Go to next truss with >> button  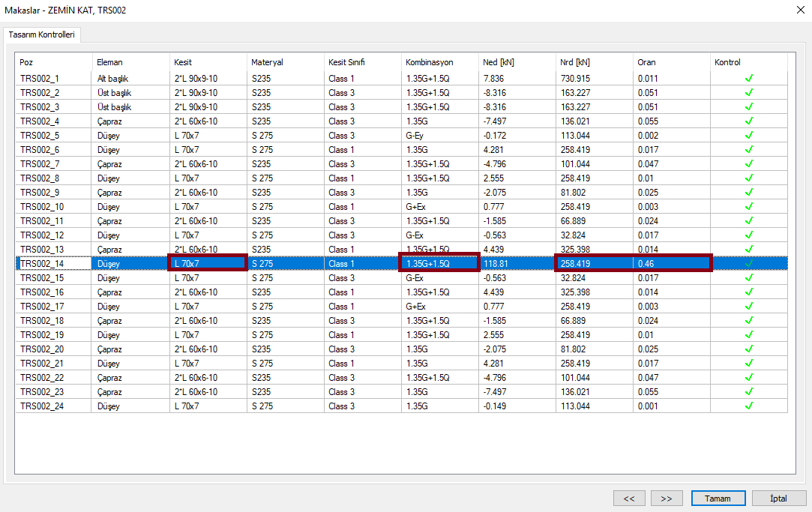667,499
